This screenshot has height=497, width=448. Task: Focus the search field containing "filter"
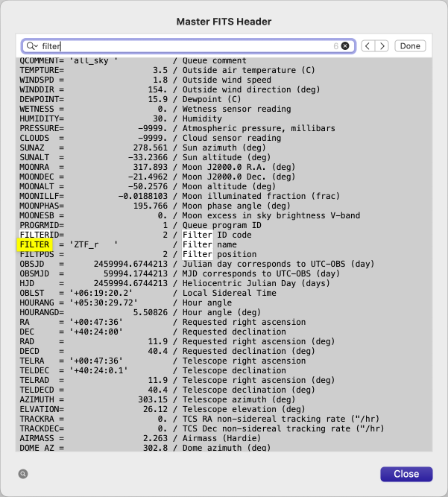(186, 46)
